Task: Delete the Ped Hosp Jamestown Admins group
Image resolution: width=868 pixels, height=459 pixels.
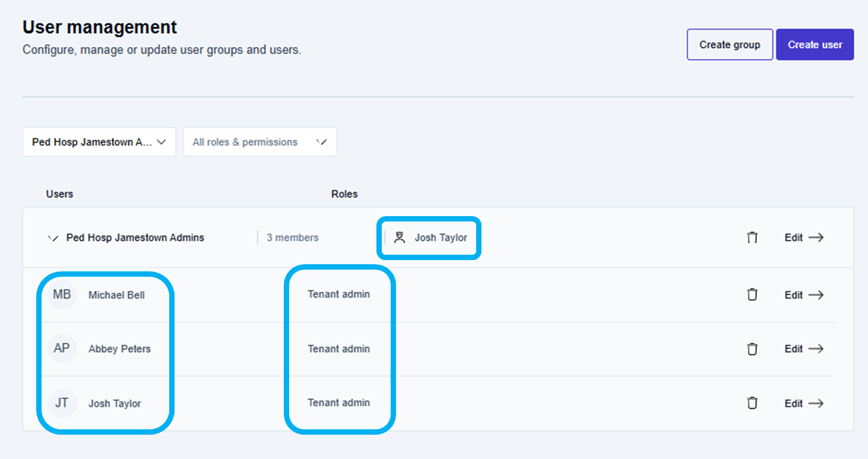Action: pyautogui.click(x=752, y=238)
